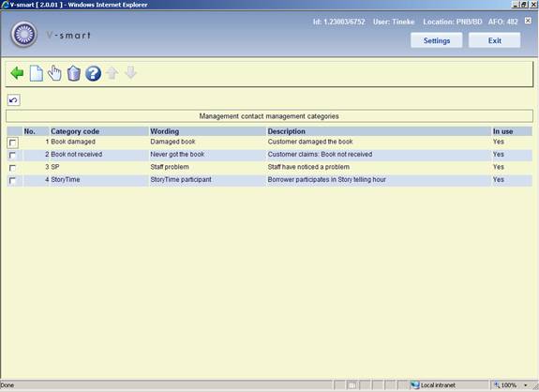This screenshot has width=539, height=392.
Task: Tick the checkbox for Book not received
Action: [13, 155]
